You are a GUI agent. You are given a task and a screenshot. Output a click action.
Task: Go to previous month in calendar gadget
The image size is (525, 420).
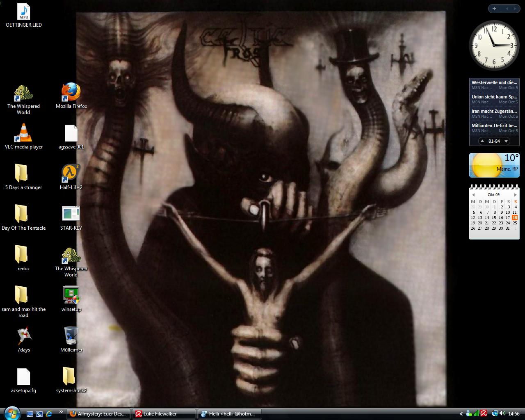pyautogui.click(x=473, y=195)
